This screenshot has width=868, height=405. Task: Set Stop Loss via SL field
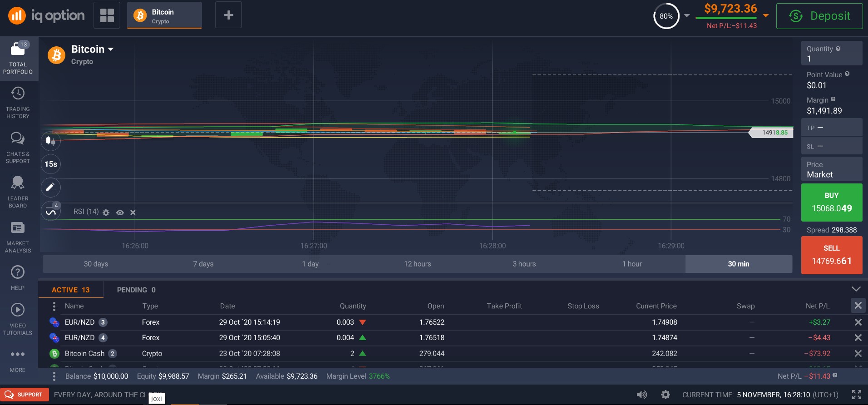[832, 146]
